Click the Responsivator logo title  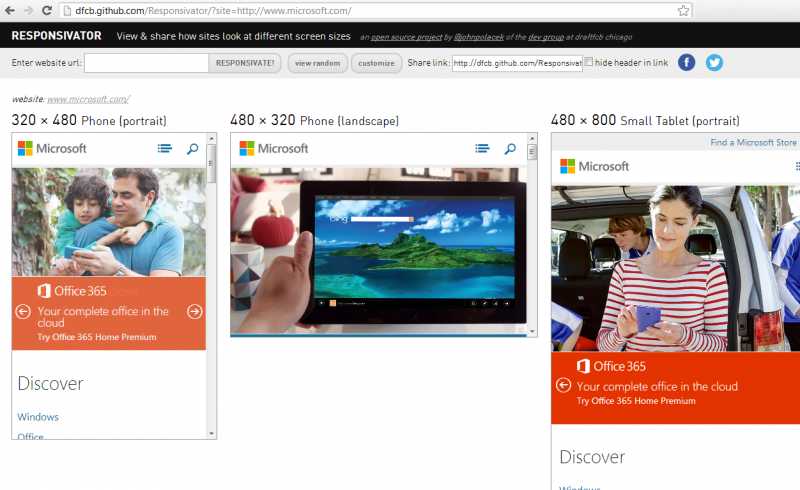(x=57, y=36)
